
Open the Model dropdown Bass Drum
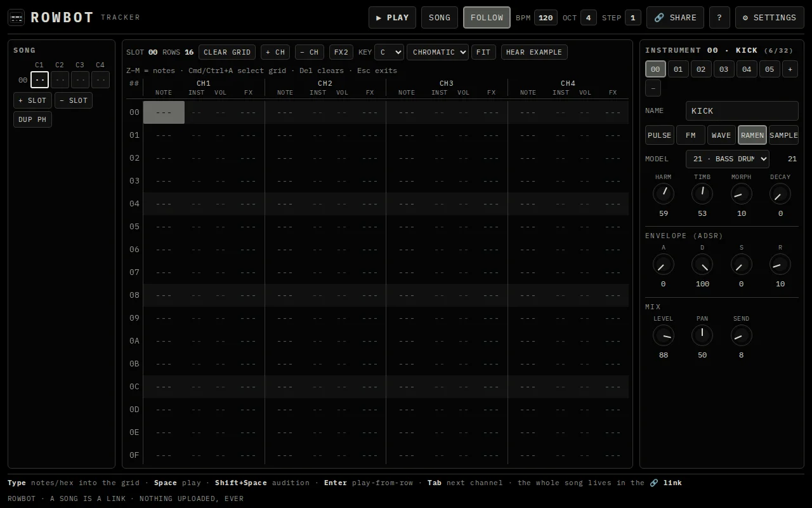tap(727, 159)
